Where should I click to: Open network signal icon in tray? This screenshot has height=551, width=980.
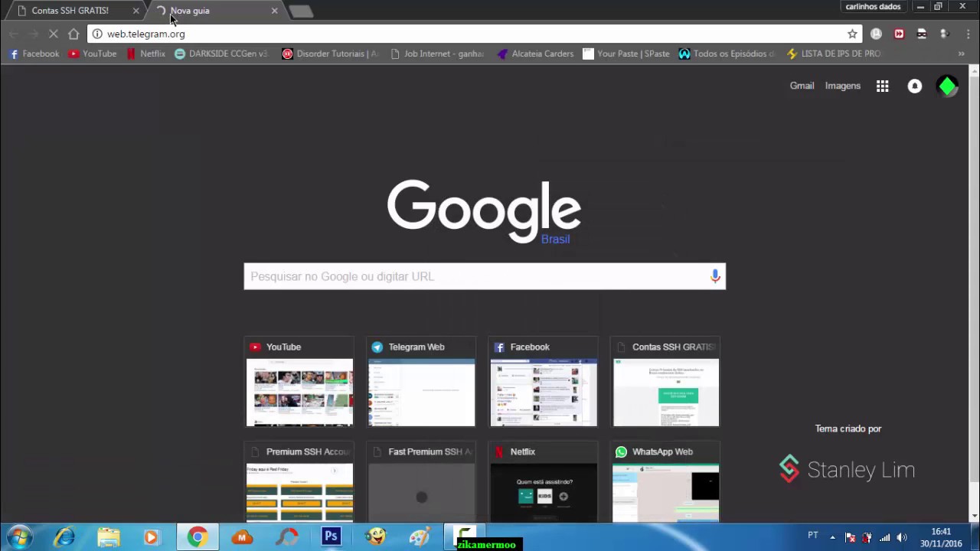tap(884, 537)
